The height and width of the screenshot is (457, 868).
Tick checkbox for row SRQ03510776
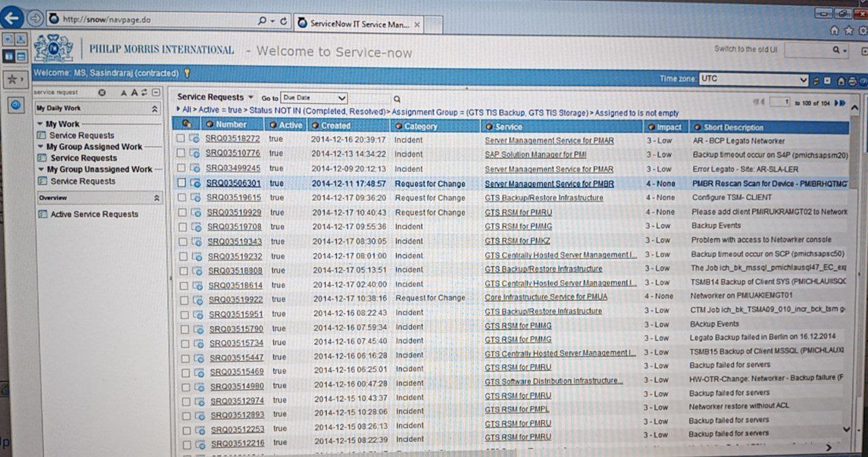pyautogui.click(x=180, y=153)
